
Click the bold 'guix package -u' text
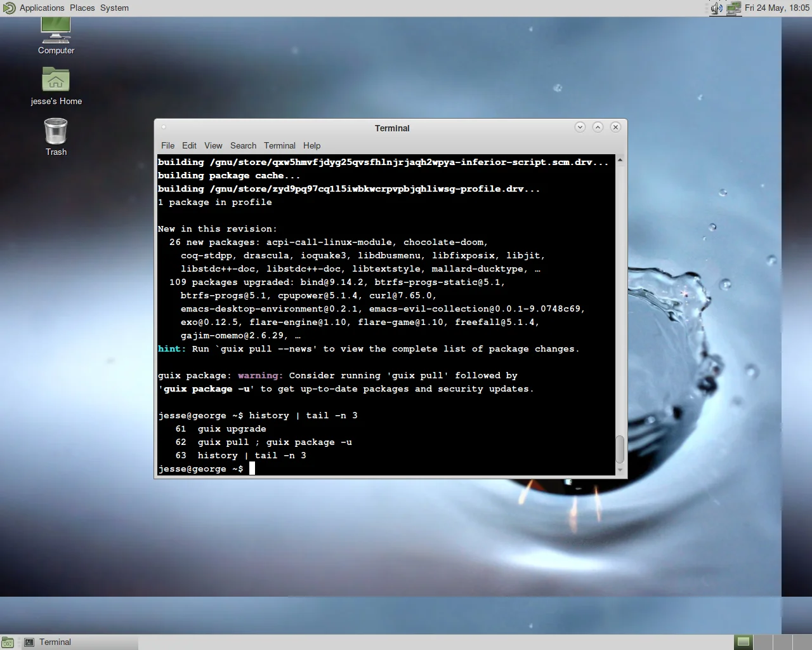pos(206,388)
